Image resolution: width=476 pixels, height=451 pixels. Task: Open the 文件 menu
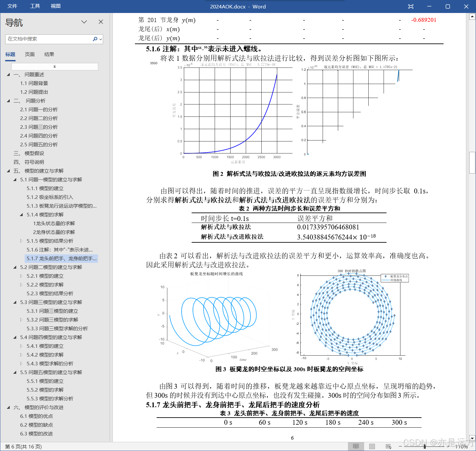[12, 6]
